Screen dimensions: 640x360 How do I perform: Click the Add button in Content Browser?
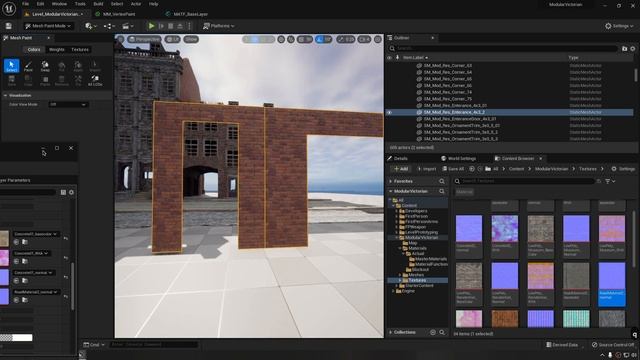click(x=401, y=169)
